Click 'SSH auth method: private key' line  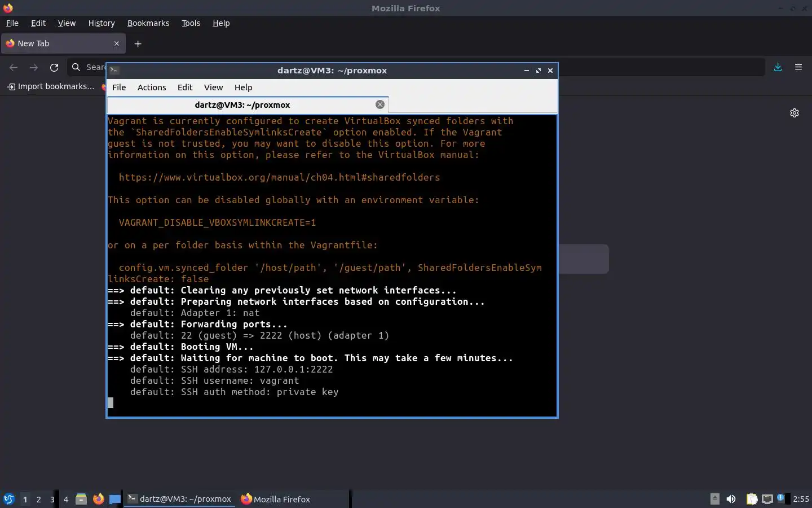point(259,392)
